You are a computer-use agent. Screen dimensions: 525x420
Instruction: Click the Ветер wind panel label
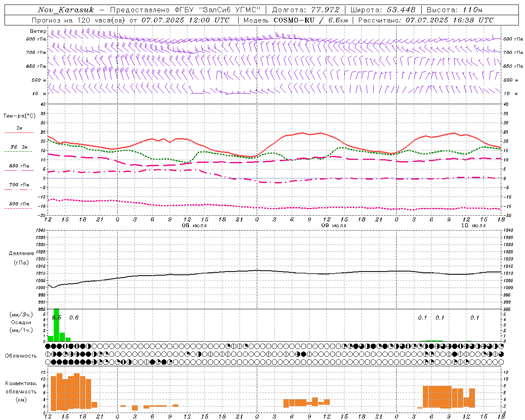click(x=38, y=31)
